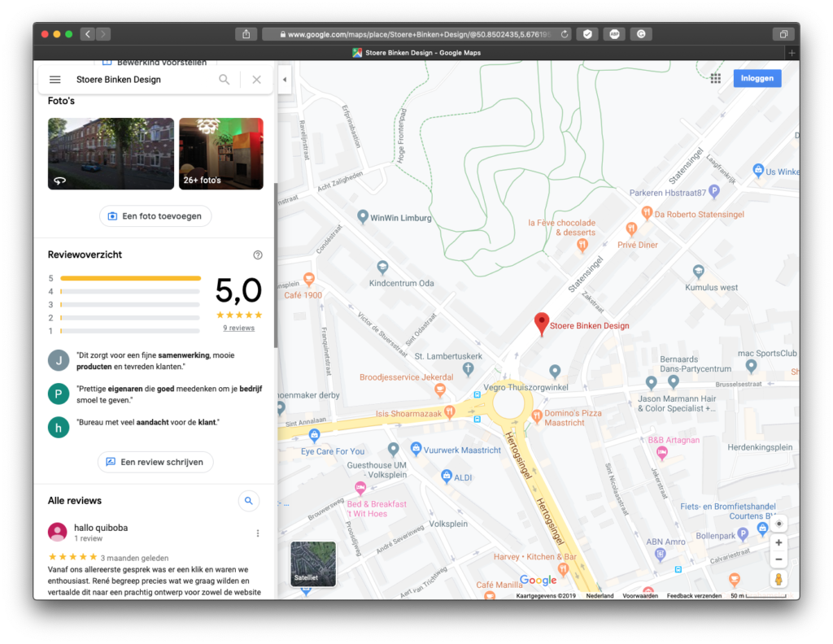
Task: Open Voorwaarden link in map footer
Action: click(640, 596)
